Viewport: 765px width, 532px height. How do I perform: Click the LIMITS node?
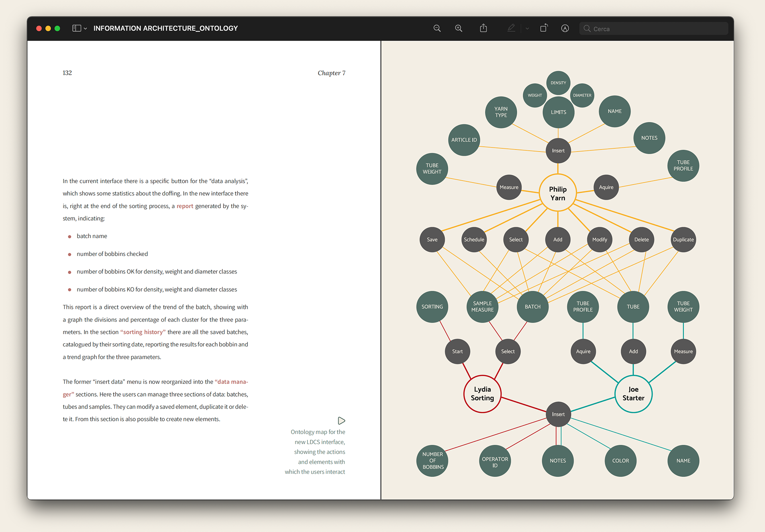(x=558, y=112)
